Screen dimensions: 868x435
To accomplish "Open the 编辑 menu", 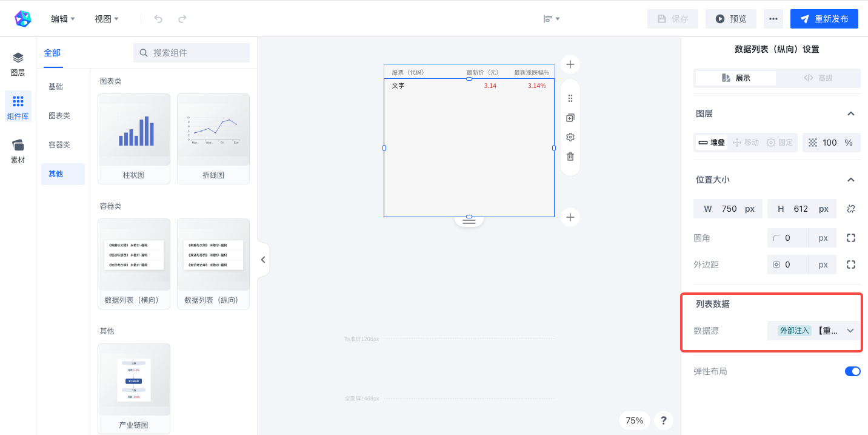I will pos(62,19).
